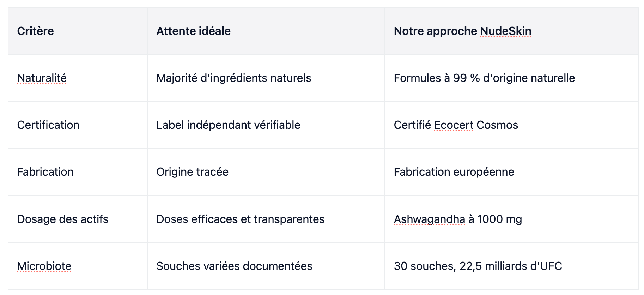Click the Fabrication row label
The width and height of the screenshot is (644, 295).
pos(45,172)
